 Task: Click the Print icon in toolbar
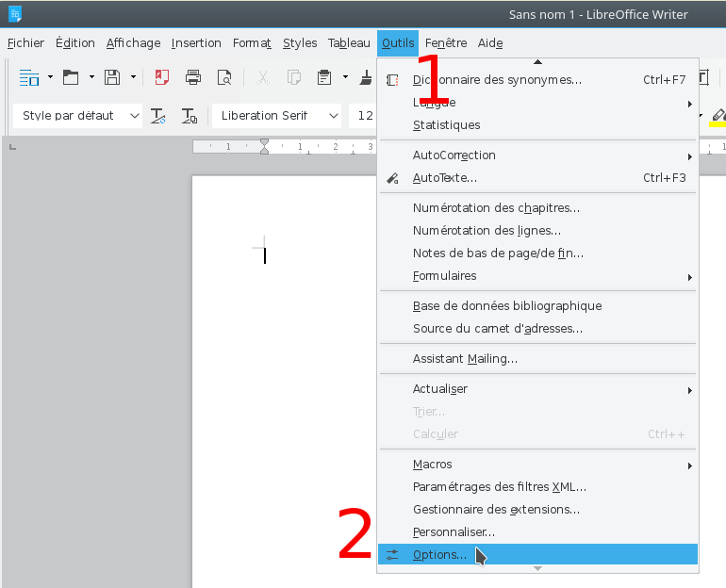[x=193, y=77]
